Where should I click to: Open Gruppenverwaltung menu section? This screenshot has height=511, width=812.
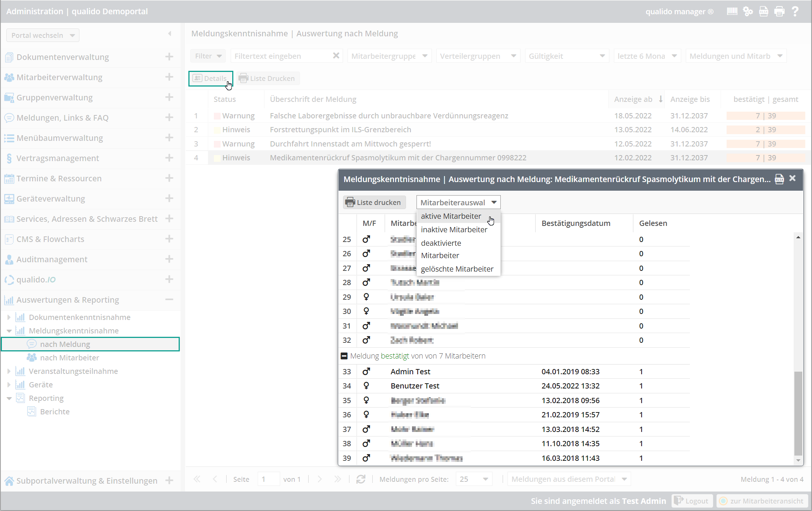(90, 97)
